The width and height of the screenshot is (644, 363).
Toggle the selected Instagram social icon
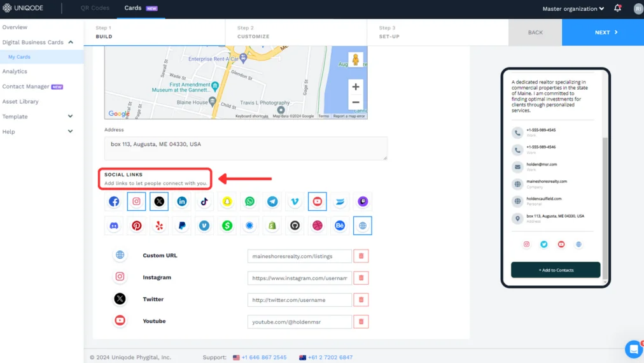(x=137, y=201)
